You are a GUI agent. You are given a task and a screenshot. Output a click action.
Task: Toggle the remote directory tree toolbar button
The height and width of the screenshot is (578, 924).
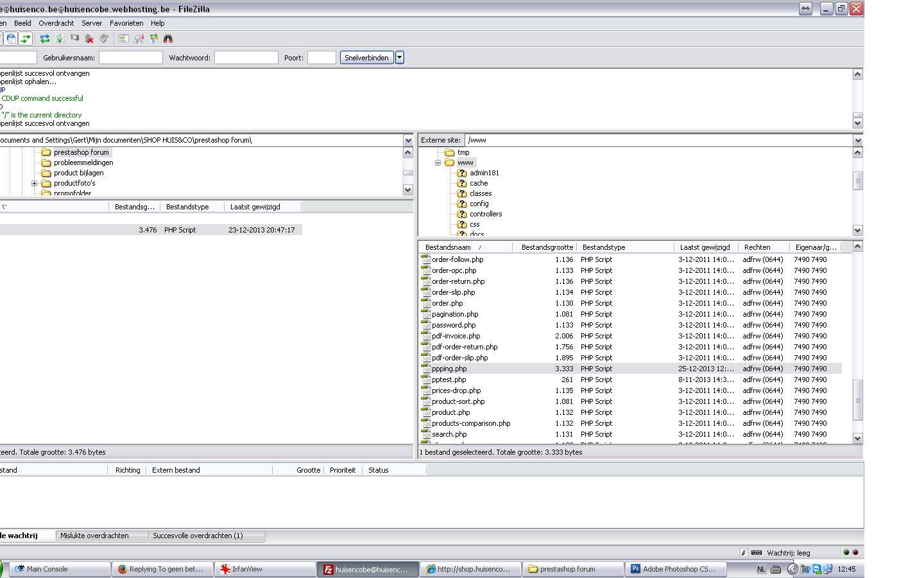[11, 39]
